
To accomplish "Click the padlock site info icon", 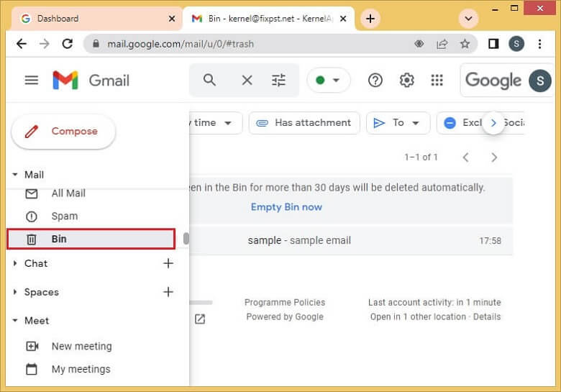I will (96, 44).
